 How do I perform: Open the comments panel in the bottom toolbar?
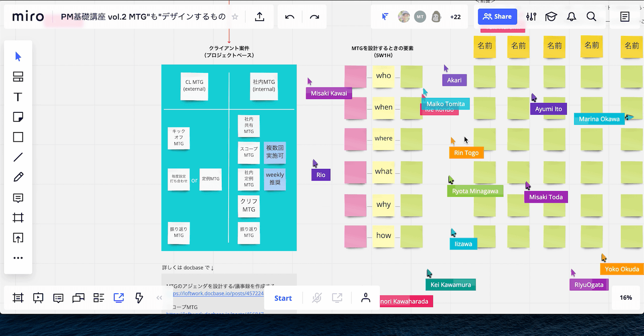[58, 298]
